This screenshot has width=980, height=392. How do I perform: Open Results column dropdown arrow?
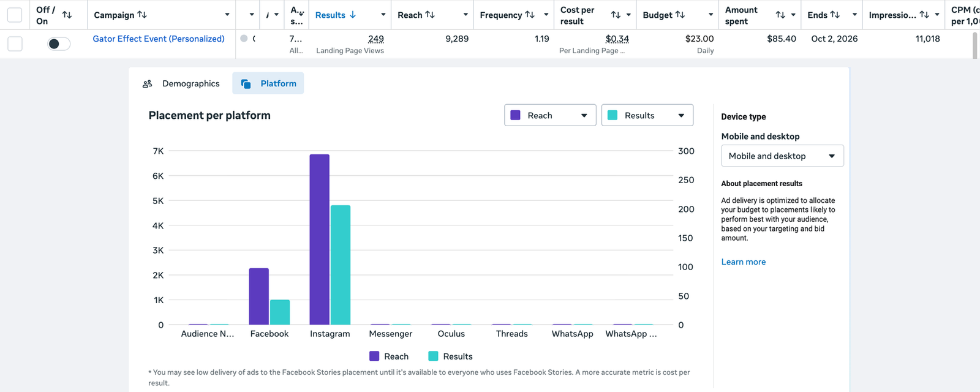pyautogui.click(x=383, y=15)
